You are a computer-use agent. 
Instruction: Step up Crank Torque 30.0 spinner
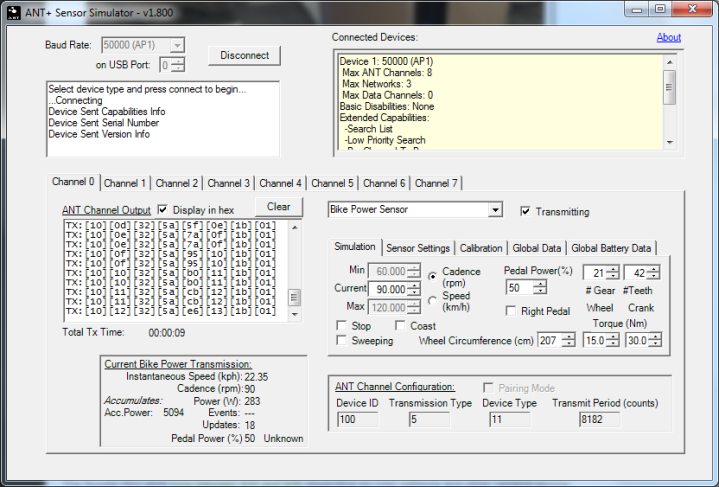(655, 337)
